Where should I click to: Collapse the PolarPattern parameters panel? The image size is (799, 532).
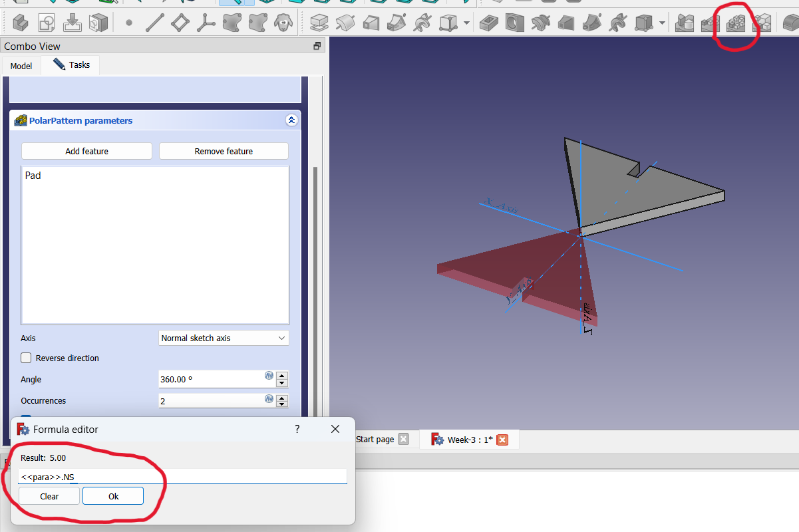[x=291, y=120]
